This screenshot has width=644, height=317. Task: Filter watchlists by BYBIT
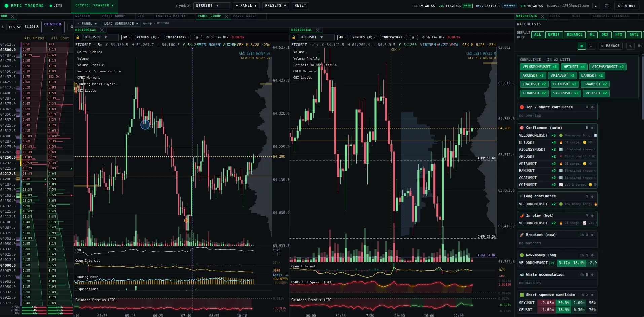[x=554, y=35]
